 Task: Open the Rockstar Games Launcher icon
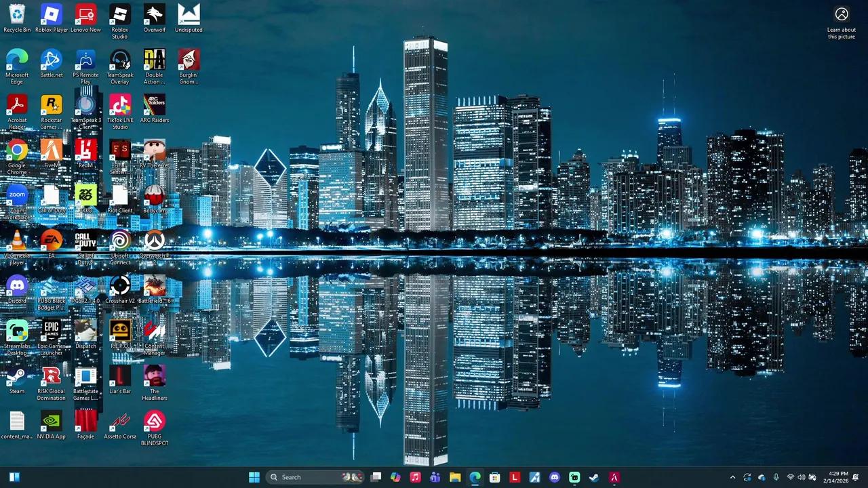52,113
